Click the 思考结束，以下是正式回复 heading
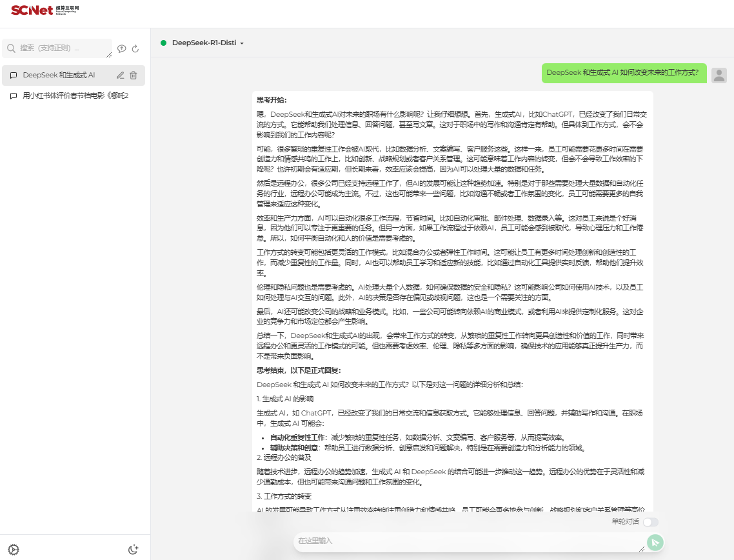 299,370
